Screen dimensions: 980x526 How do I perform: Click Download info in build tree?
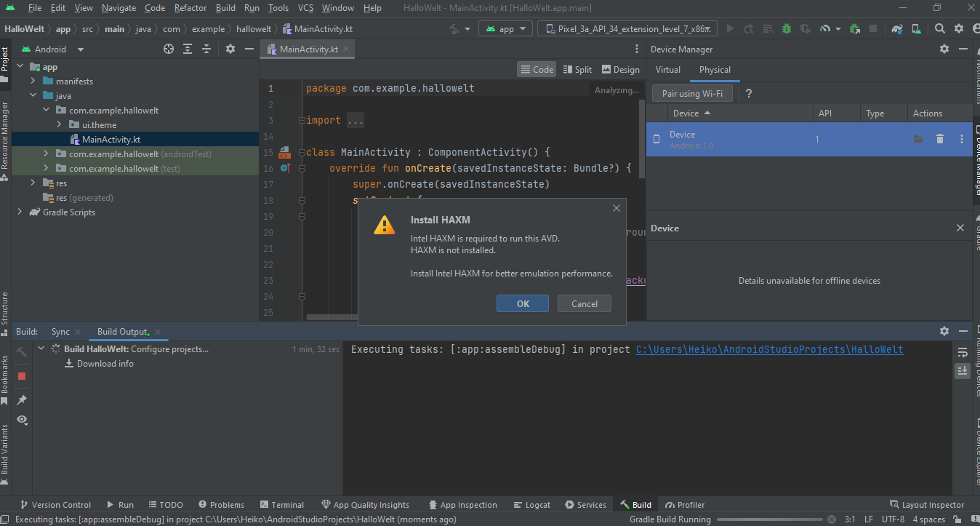coord(100,364)
